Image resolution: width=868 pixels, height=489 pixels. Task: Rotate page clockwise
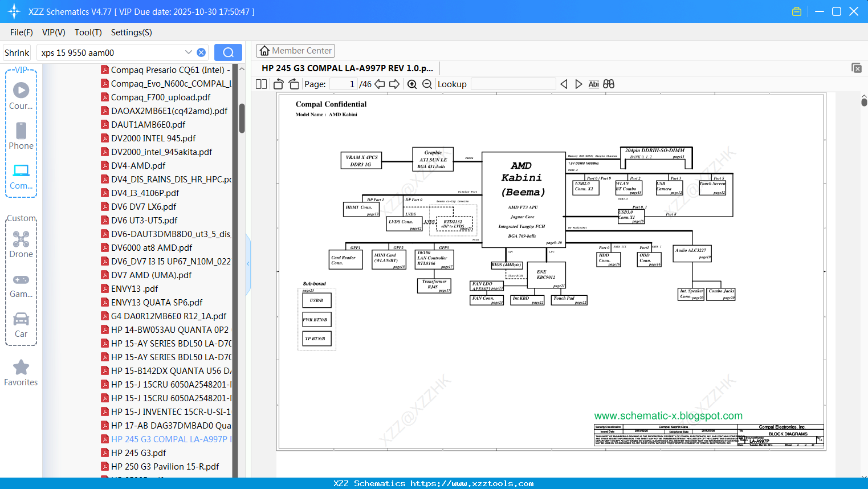pos(294,84)
